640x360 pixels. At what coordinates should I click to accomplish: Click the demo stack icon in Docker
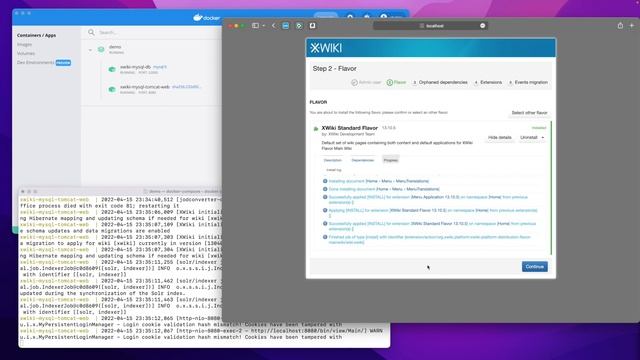[101, 49]
